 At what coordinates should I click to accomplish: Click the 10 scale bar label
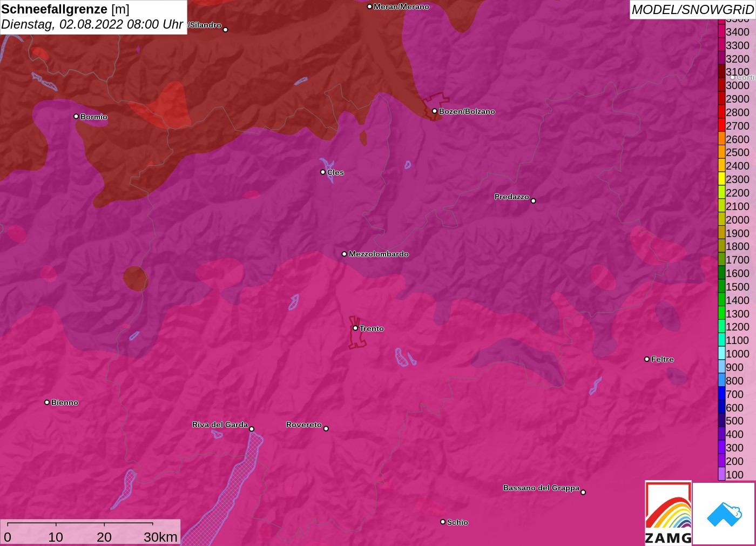pos(56,537)
